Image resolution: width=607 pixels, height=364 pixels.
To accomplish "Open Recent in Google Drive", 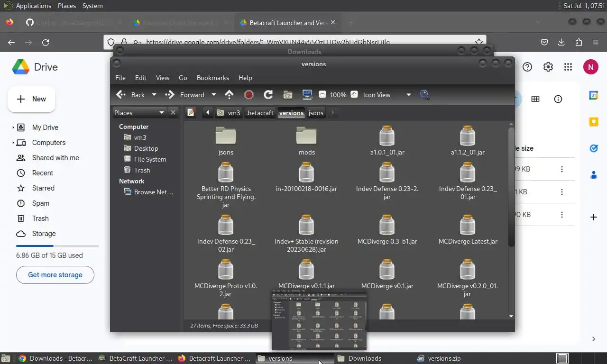I will click(x=43, y=173).
